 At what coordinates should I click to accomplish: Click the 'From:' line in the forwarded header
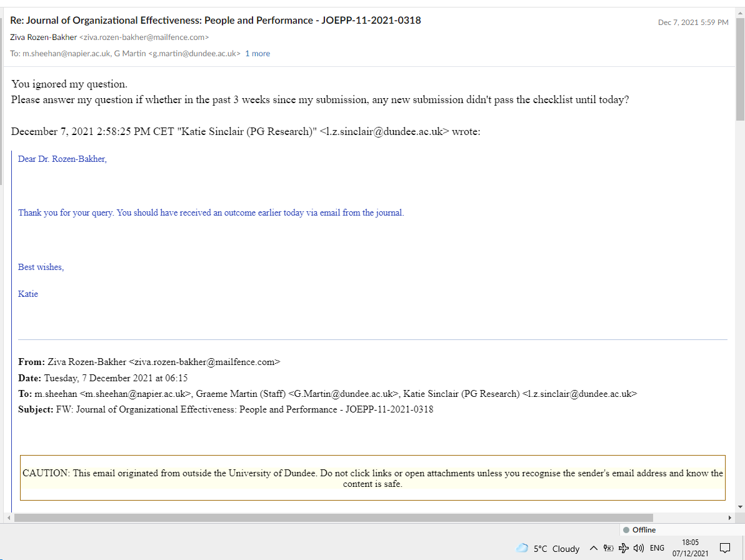pyautogui.click(x=149, y=362)
